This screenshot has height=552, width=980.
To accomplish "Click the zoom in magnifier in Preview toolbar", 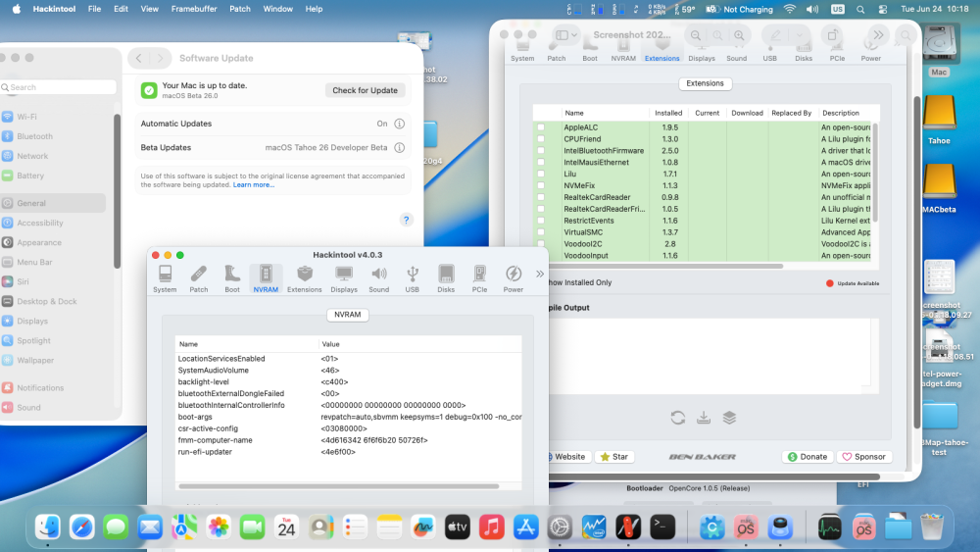I will 739,35.
